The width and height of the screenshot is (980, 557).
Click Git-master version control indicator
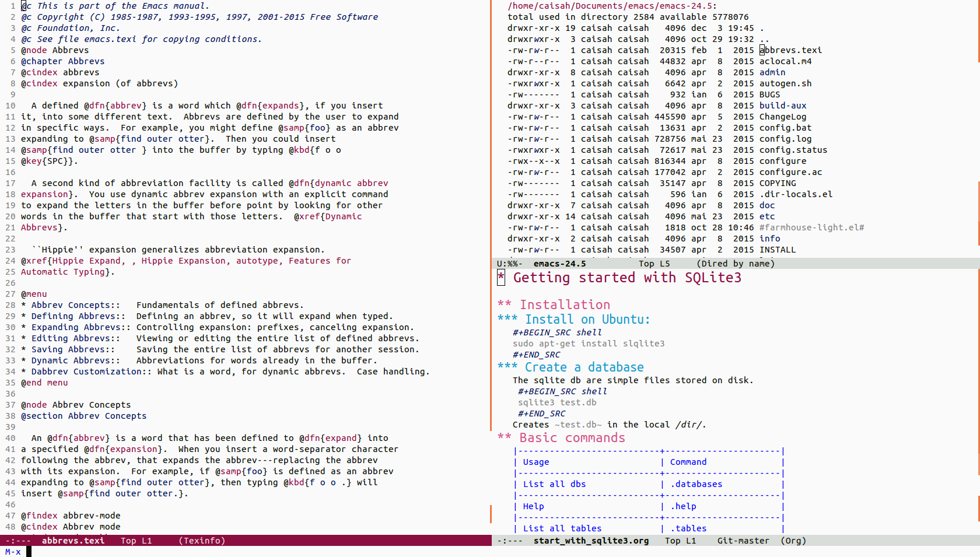click(743, 541)
